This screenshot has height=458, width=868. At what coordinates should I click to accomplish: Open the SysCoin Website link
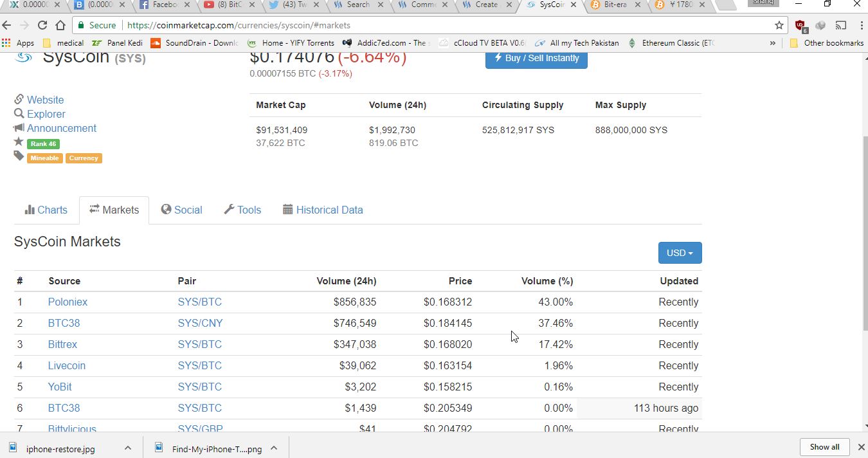click(45, 100)
